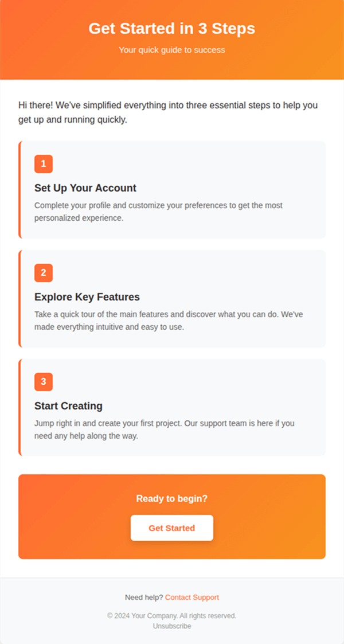
Task: Click the step 3 number badge
Action: [x=44, y=382]
